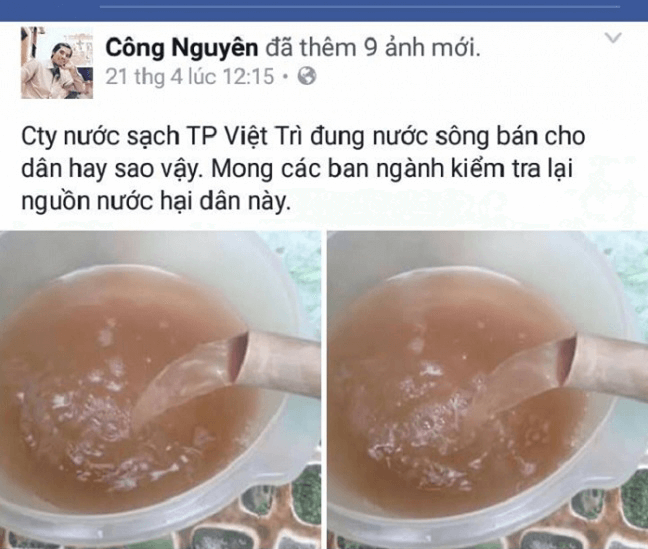The height and width of the screenshot is (549, 648).
Task: Click the text 'đã thêm 9 ảnh mới'
Action: point(373,47)
